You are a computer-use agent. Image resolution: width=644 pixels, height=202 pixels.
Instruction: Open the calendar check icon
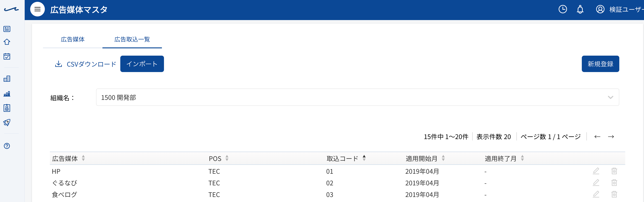pyautogui.click(x=7, y=56)
